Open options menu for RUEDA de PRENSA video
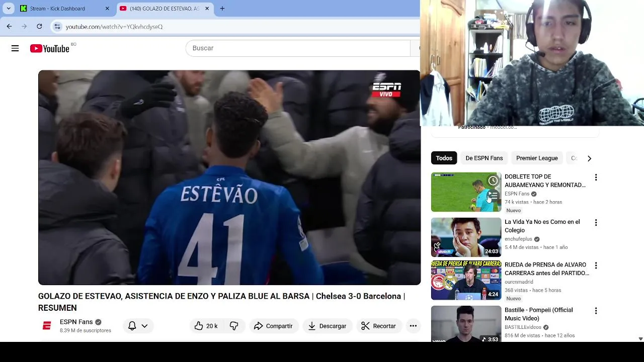This screenshot has width=644, height=362. tap(596, 265)
